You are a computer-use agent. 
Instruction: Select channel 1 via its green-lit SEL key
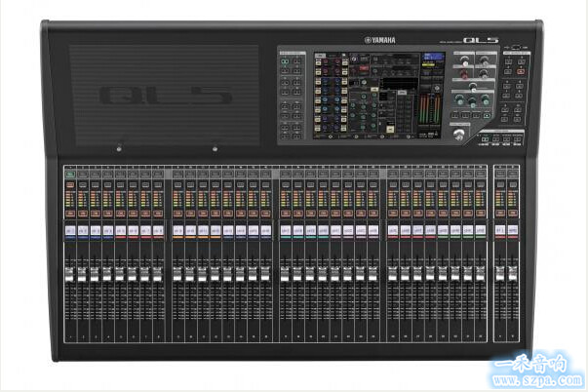tap(70, 175)
